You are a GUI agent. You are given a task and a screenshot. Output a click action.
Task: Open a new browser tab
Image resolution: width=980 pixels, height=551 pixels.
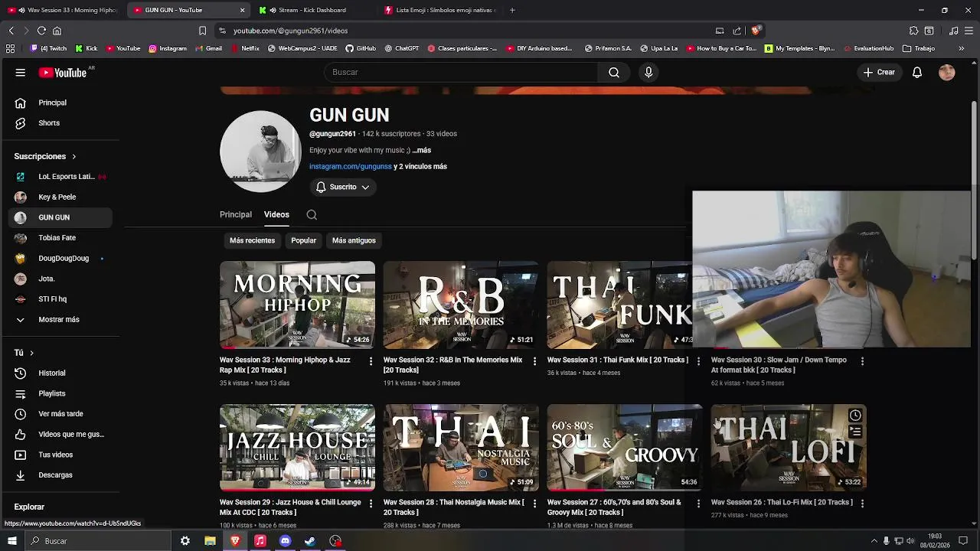click(512, 10)
